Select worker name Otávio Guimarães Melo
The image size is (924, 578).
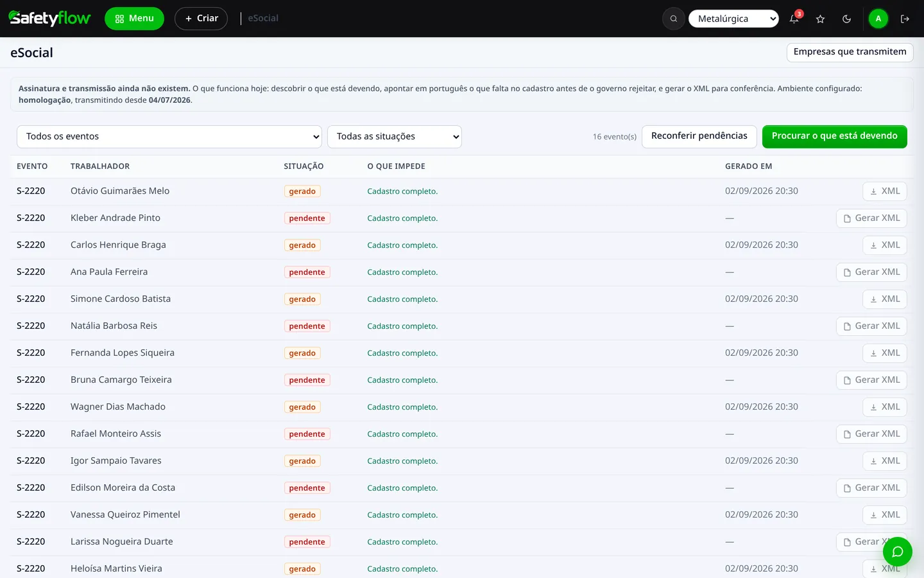pos(120,191)
